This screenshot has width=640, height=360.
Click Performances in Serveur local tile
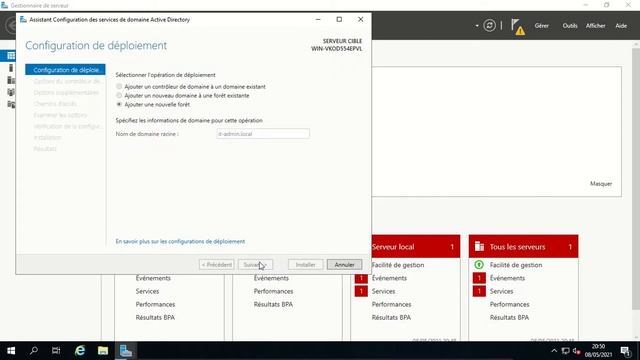(x=391, y=304)
